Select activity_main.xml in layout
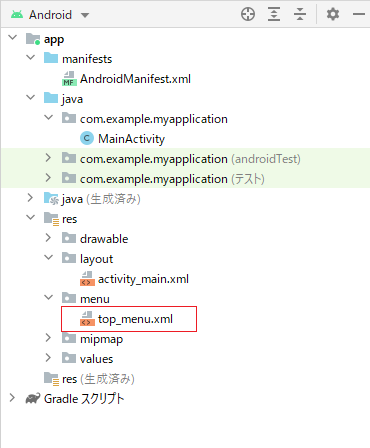 (x=143, y=279)
